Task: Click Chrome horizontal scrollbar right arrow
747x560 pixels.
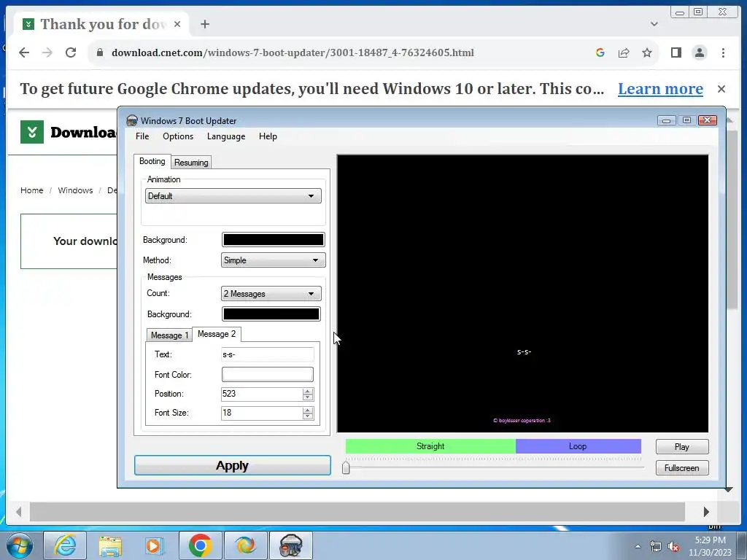Action: pos(706,512)
